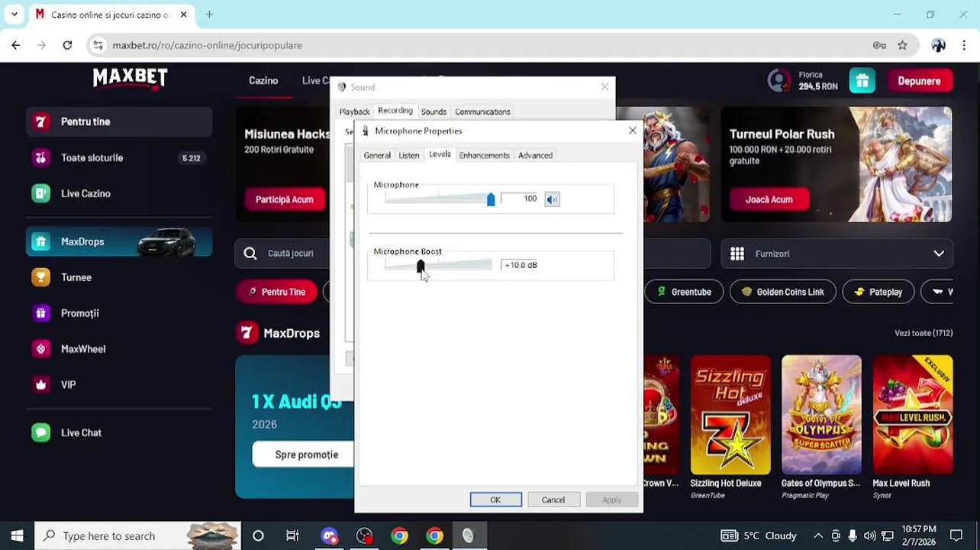Click microphone icon in system tray
Viewport: 980px width, 550px height.
point(853,535)
